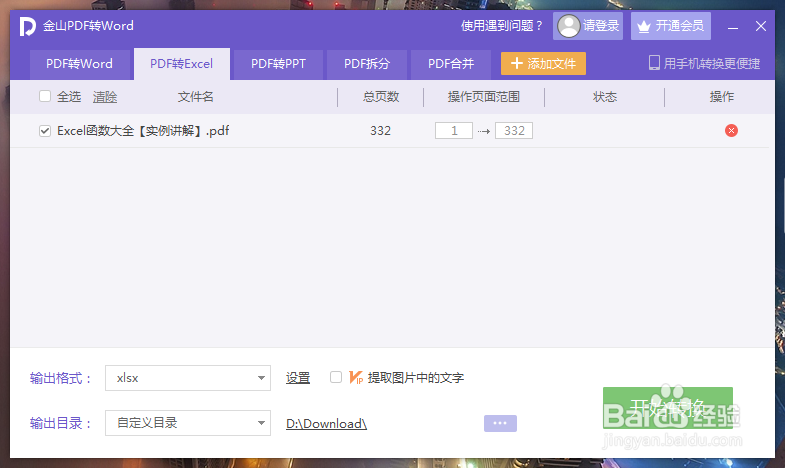Click the 文件名 column header
785x468 pixels.
tap(196, 97)
